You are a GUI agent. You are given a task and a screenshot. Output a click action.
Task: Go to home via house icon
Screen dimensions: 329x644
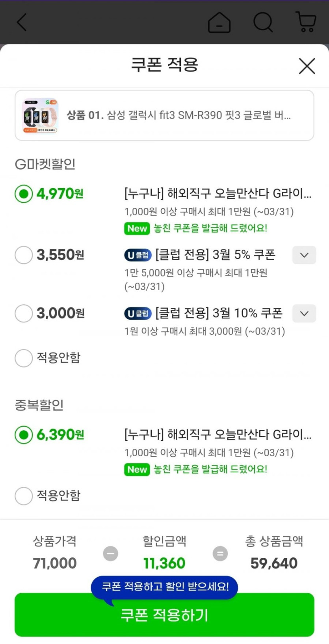219,22
